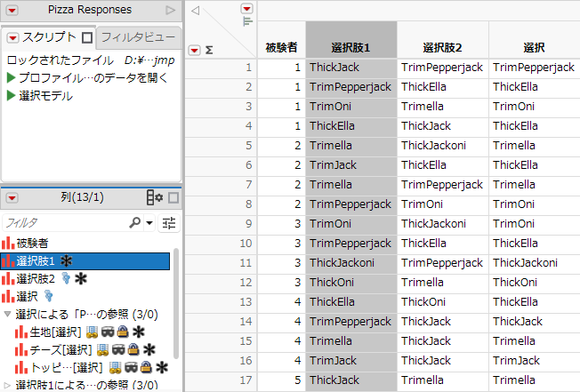Open the rows red triangle menu

pos(194,50)
